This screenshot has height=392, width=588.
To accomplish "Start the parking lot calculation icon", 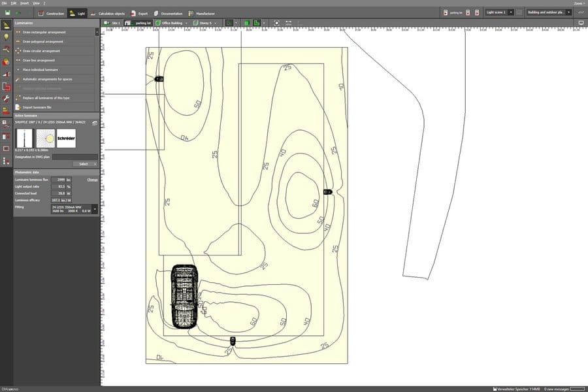I will click(446, 13).
